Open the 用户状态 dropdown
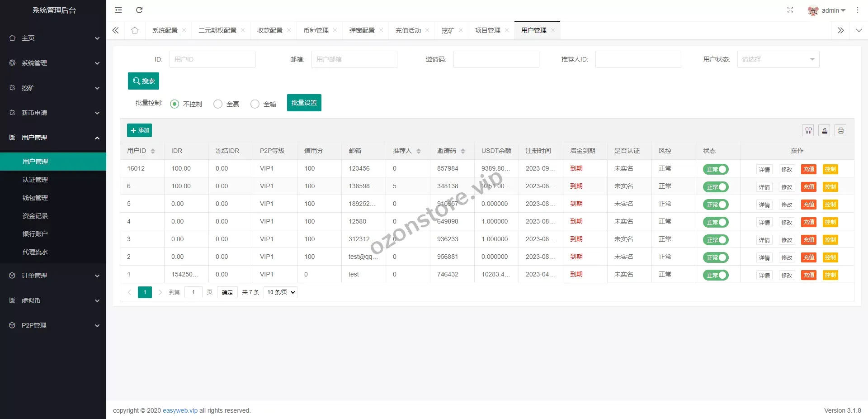 pos(778,59)
